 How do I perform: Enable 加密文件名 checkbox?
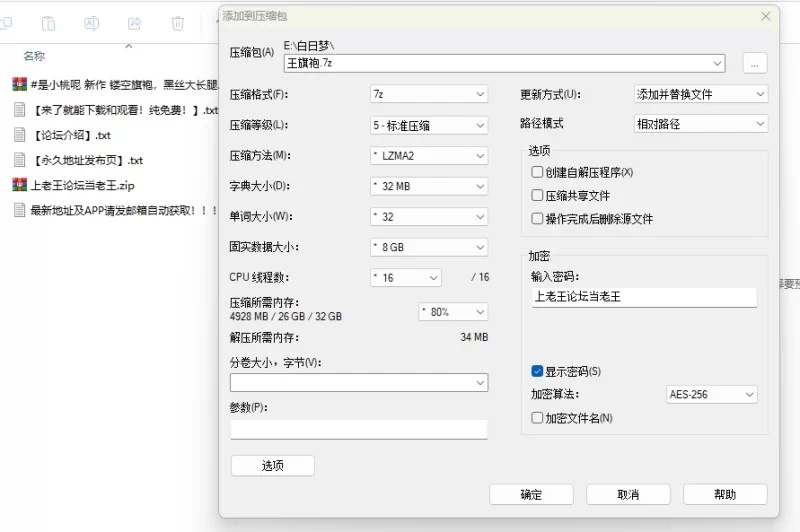(537, 418)
